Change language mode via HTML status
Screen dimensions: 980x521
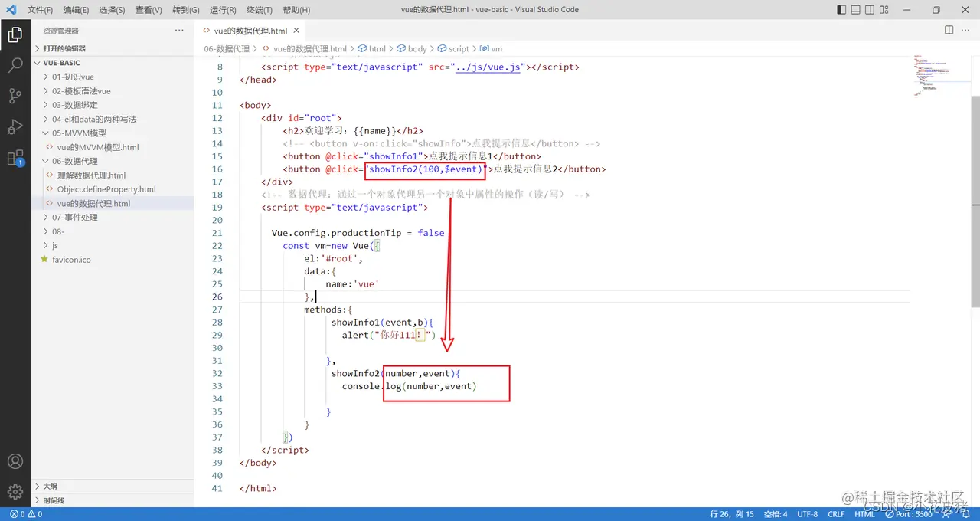[x=864, y=514]
